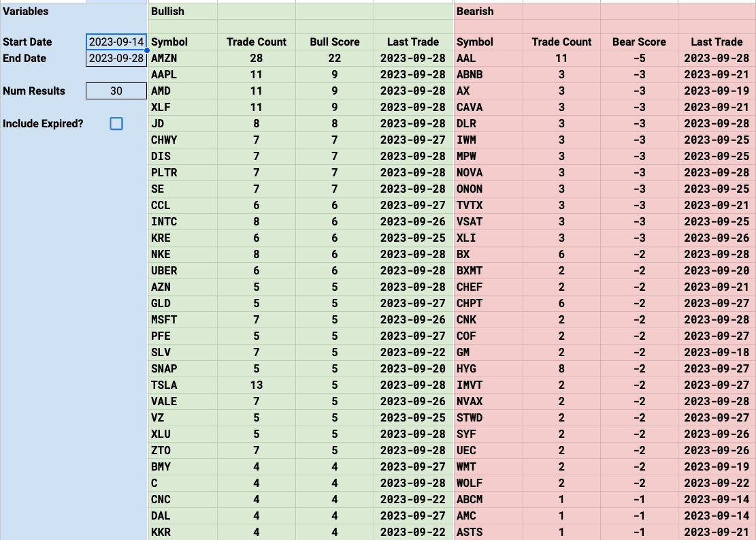Click AAL's bear score -5
The width and height of the screenshot is (756, 540).
[x=639, y=59]
